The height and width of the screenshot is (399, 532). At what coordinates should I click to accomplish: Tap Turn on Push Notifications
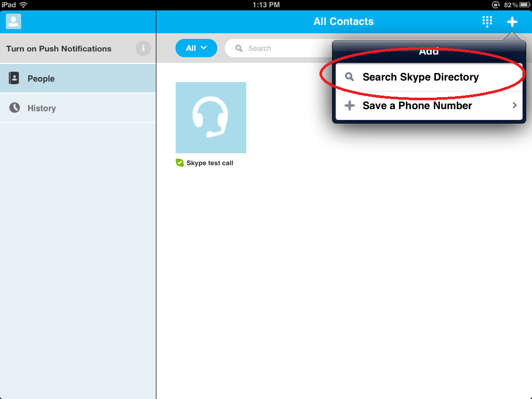pyautogui.click(x=59, y=48)
